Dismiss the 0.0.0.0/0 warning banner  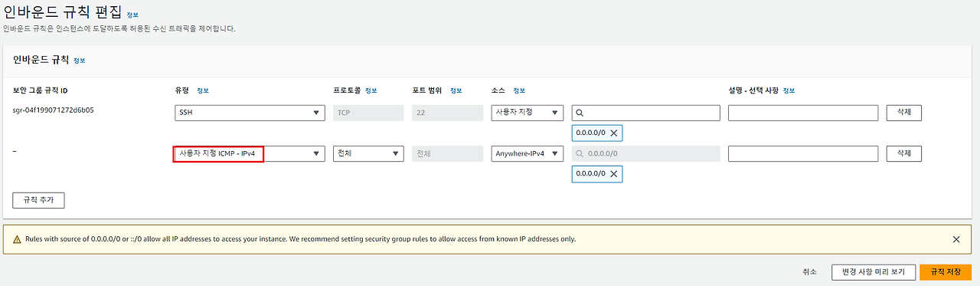tap(955, 239)
